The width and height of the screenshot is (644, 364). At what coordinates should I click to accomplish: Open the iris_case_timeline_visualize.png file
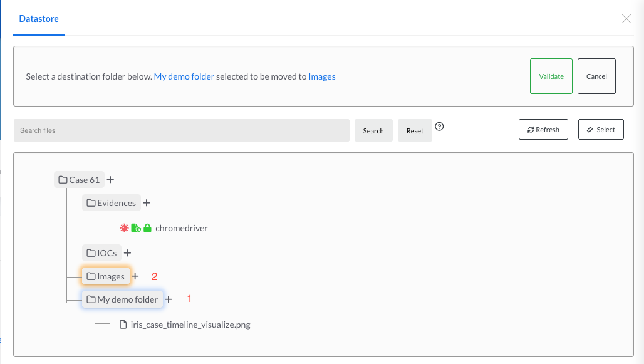(x=190, y=325)
